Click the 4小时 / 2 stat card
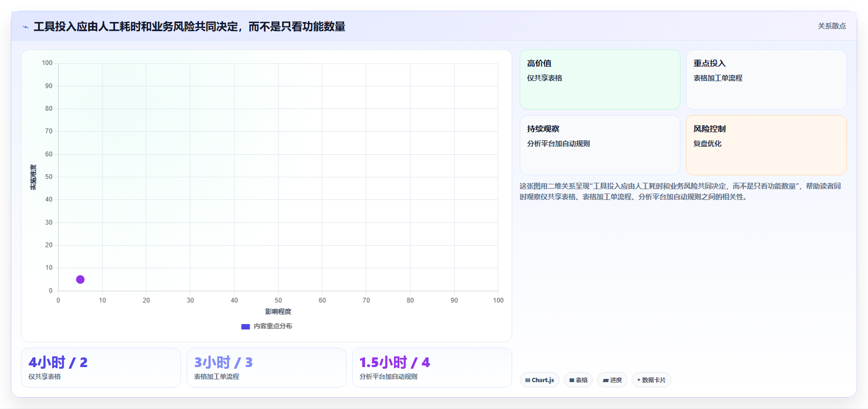 (101, 368)
